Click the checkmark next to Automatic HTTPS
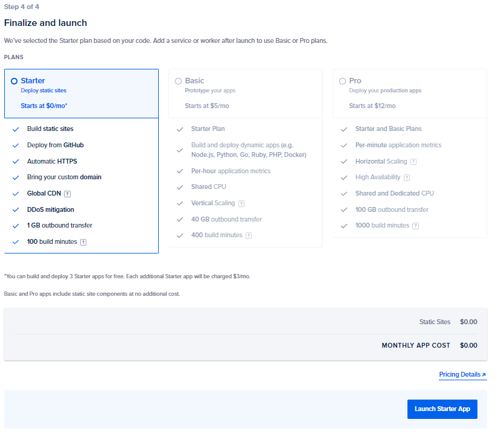This screenshot has width=504, height=437. pos(16,162)
